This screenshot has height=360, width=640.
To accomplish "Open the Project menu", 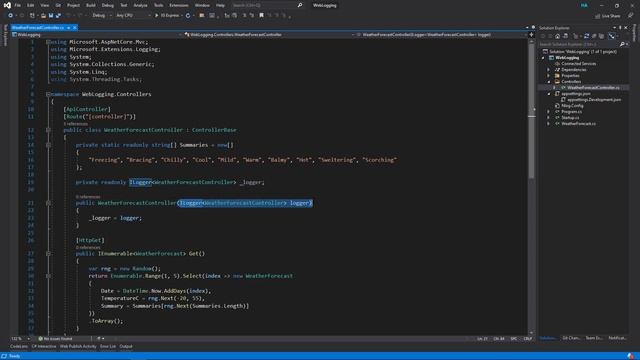I will tap(73, 5).
